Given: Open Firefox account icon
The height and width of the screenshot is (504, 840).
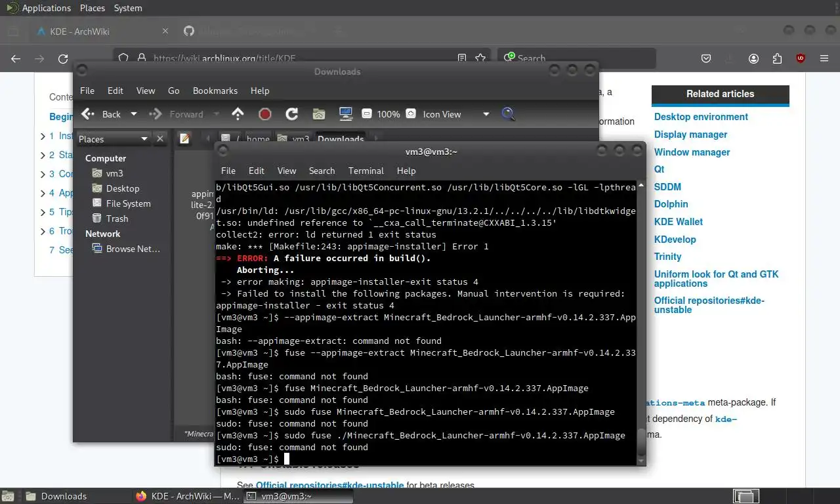Looking at the screenshot, I should click(753, 58).
